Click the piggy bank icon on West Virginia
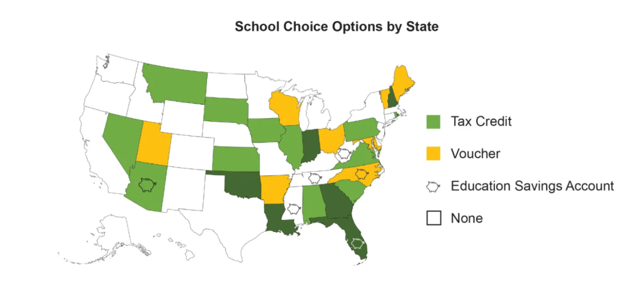Screen dimensions: 644x286 343,153
